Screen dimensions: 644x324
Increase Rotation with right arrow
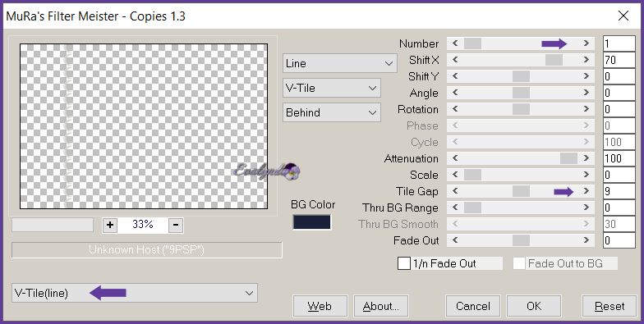pyautogui.click(x=586, y=109)
